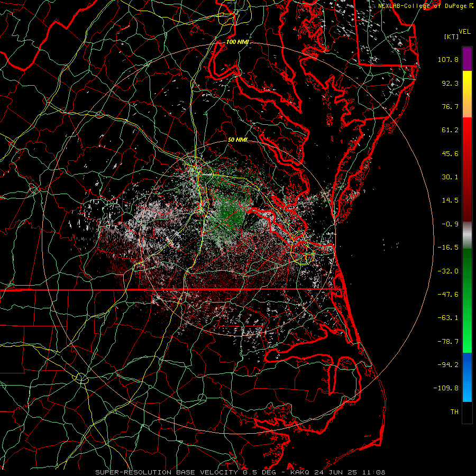Viewport: 476px width, 476px height.
Task: Click the 30.1 legend value
Action: pos(450,177)
